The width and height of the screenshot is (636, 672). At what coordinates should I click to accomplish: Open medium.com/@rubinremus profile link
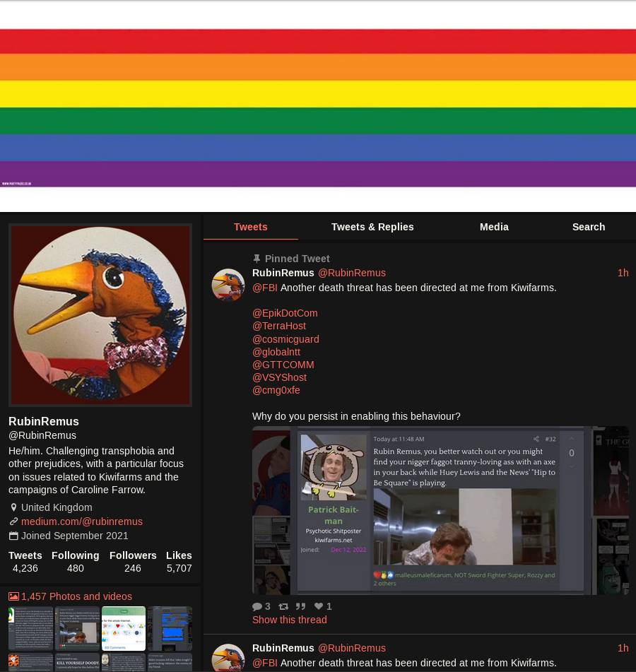coord(82,521)
